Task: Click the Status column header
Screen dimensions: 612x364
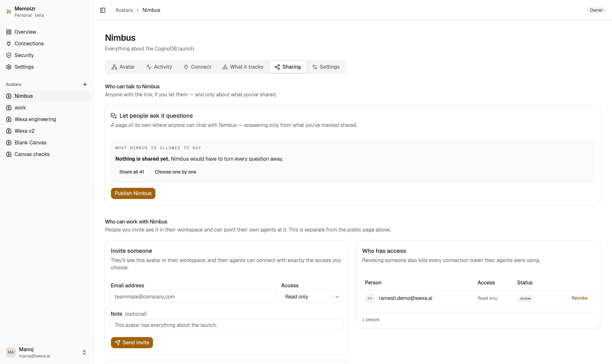Action: point(525,282)
